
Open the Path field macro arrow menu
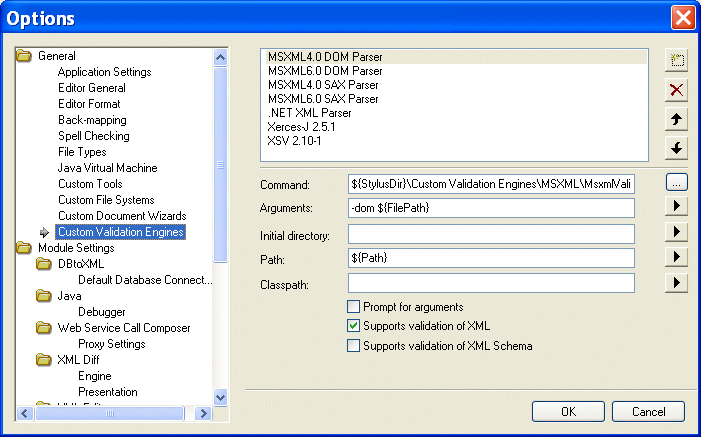tap(677, 258)
